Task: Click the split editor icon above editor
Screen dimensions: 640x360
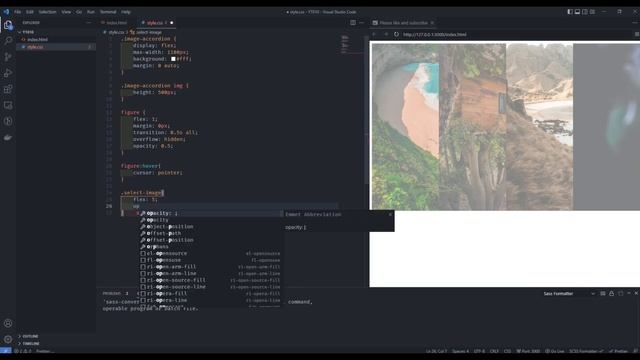Action: click(353, 23)
